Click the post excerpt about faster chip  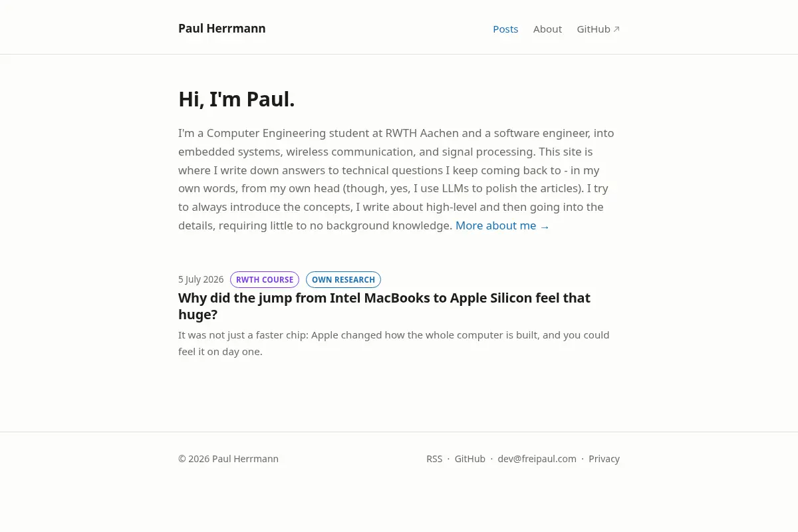tap(394, 343)
